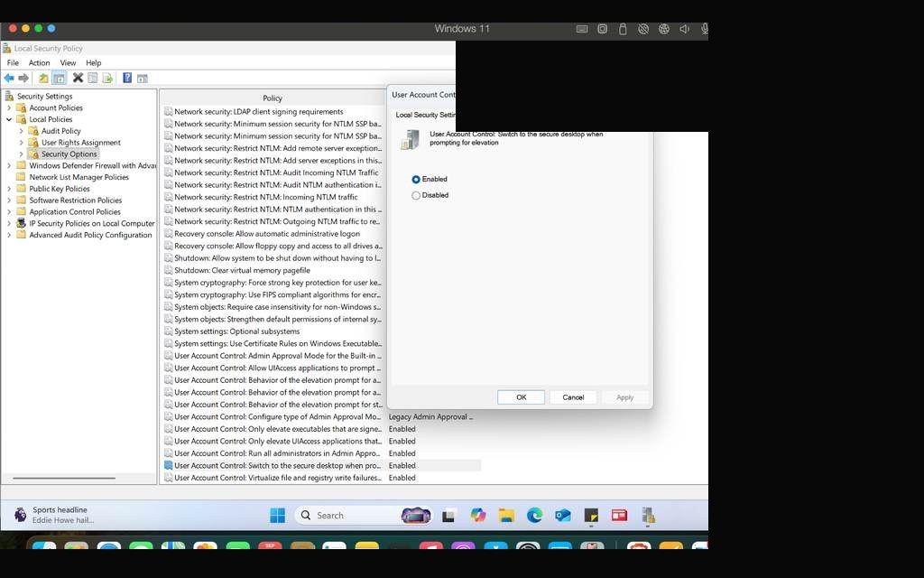
Task: Select 'User Account Control: Virtualize file and registry' policy
Action: pos(278,478)
